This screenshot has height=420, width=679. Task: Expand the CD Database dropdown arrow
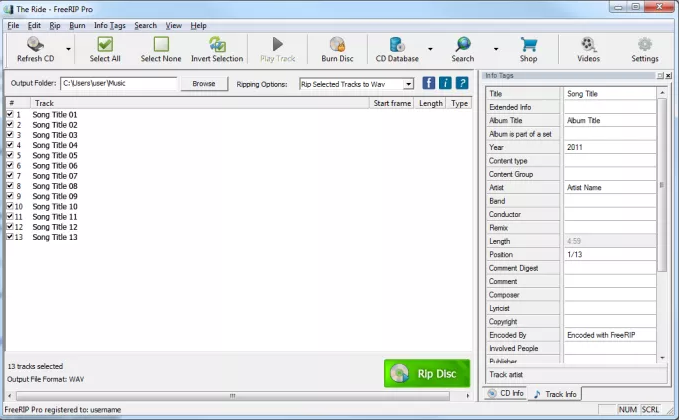430,49
